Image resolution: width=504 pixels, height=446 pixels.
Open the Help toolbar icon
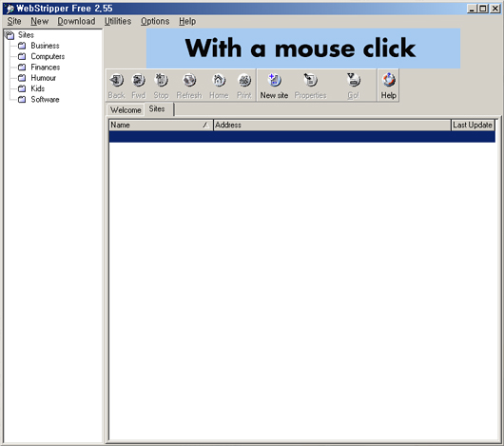pos(389,86)
